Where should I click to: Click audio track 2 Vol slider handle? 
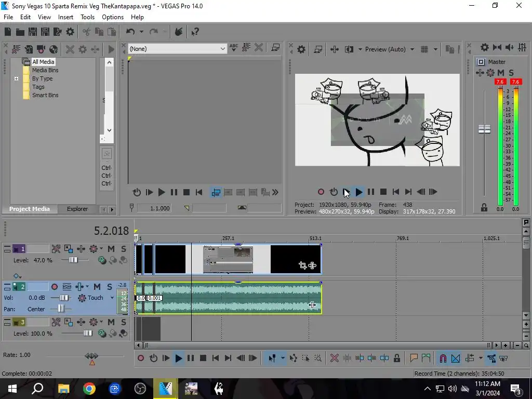click(63, 298)
